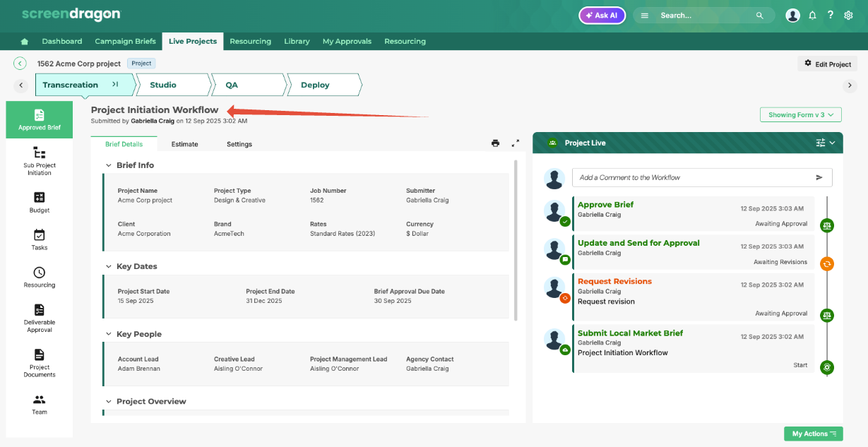Open the Request Revisions workflow entry
868x447 pixels.
click(x=693, y=297)
